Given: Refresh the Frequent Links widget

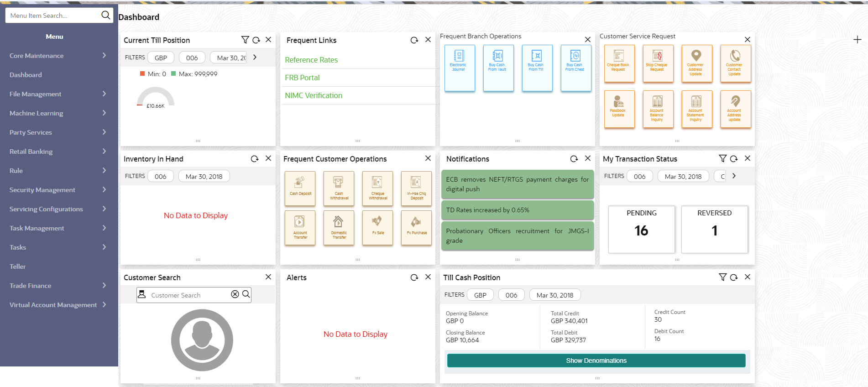Looking at the screenshot, I should tap(414, 40).
